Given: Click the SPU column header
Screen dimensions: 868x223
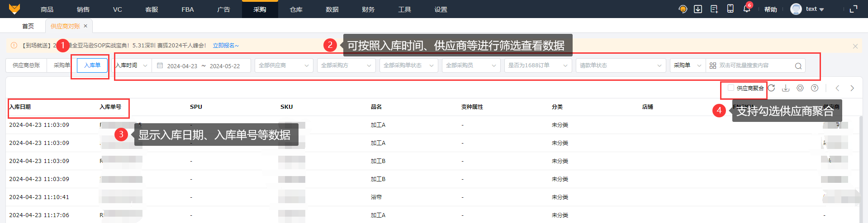Looking at the screenshot, I should (x=196, y=107).
